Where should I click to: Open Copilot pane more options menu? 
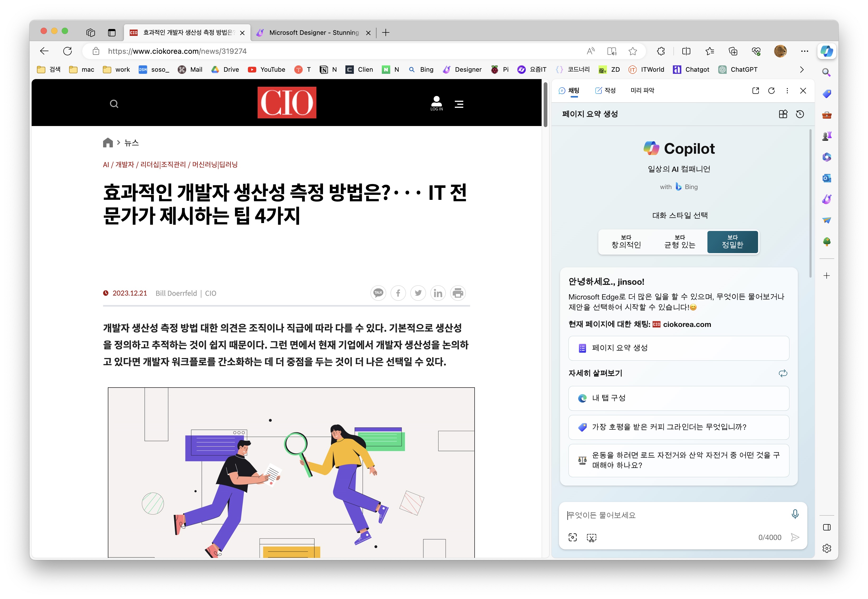[x=787, y=90]
